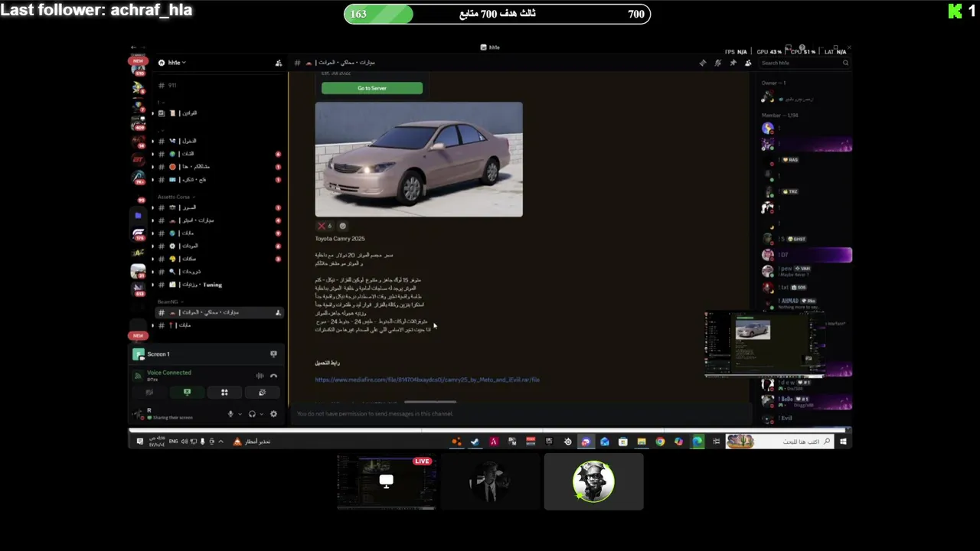
Task: Click the red X reaction with count 6
Action: (325, 226)
